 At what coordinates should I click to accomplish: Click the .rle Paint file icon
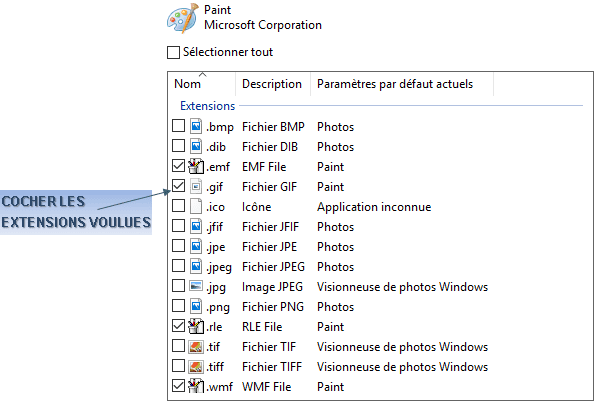pos(196,326)
